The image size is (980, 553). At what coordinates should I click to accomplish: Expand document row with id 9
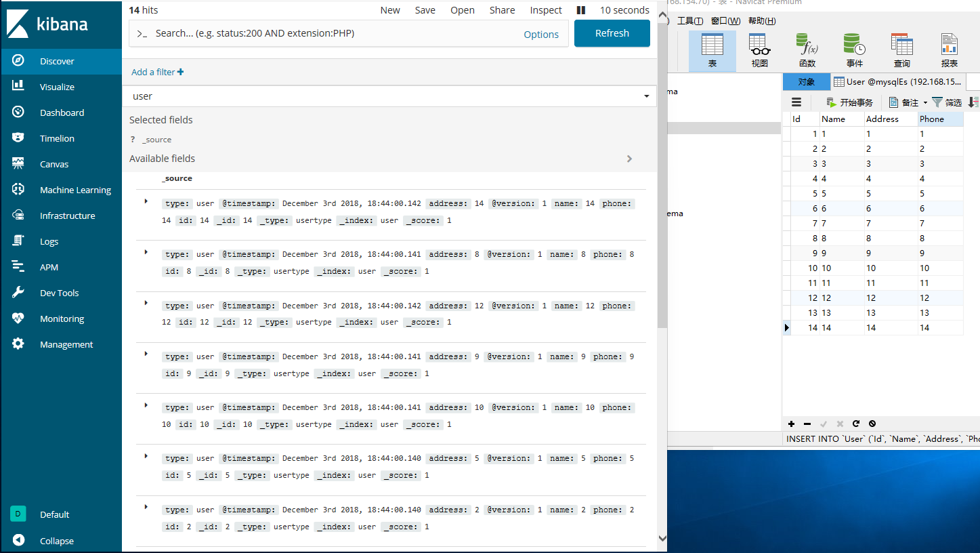tap(146, 354)
